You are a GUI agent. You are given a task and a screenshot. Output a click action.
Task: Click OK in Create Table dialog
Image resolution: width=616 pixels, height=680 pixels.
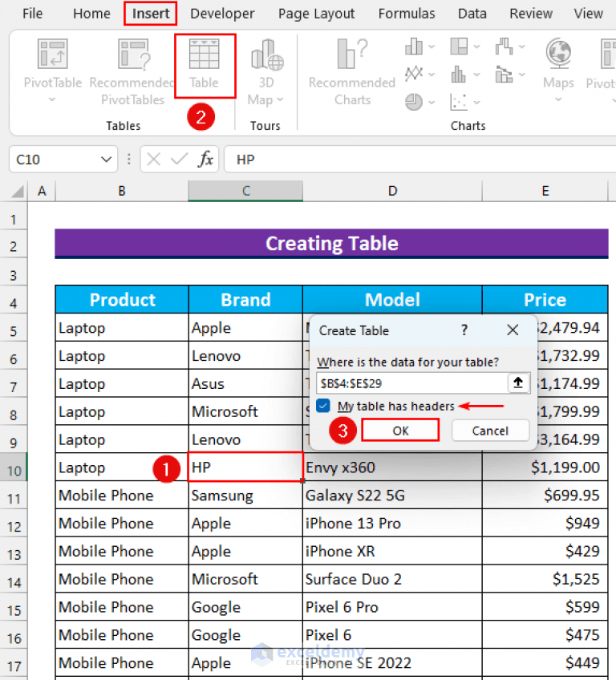[400, 430]
